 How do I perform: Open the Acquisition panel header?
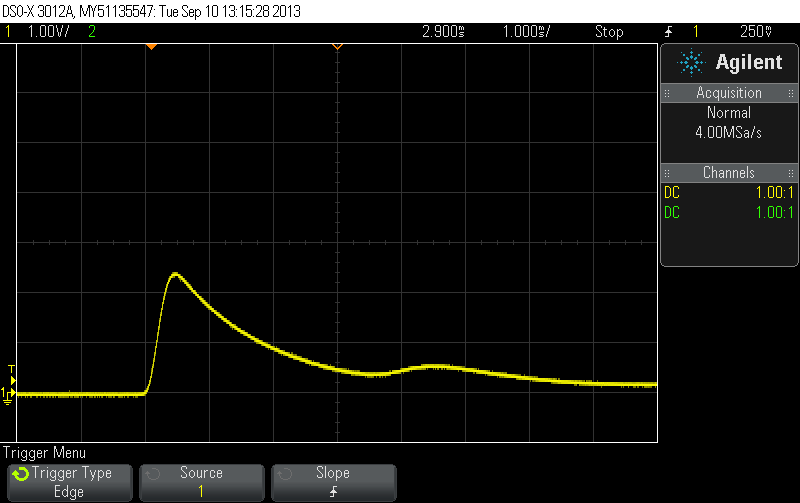(x=729, y=93)
